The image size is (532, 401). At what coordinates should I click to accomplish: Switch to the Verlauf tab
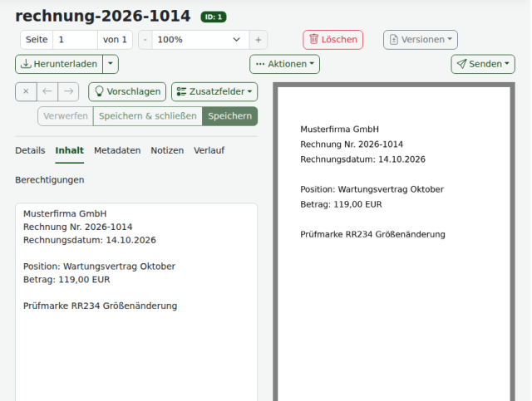coord(209,150)
